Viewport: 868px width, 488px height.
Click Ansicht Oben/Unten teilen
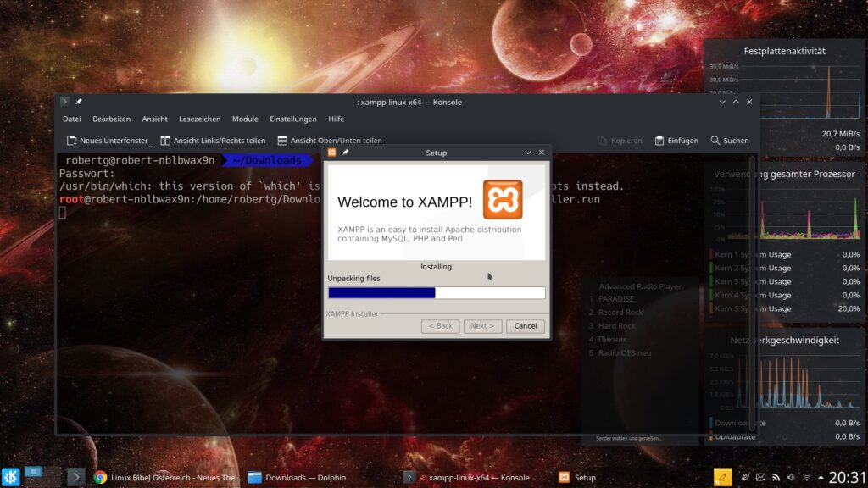[330, 141]
